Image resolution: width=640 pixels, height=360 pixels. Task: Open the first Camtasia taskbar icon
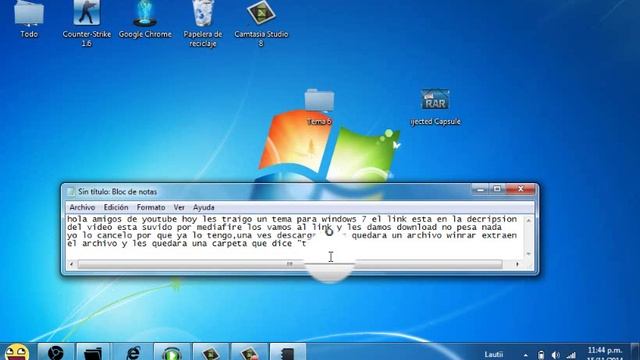[210, 352]
